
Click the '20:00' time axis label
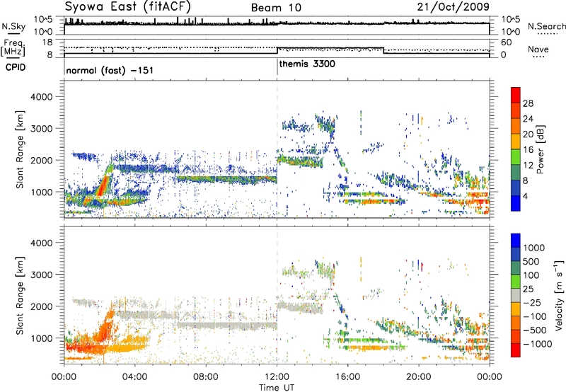click(419, 377)
